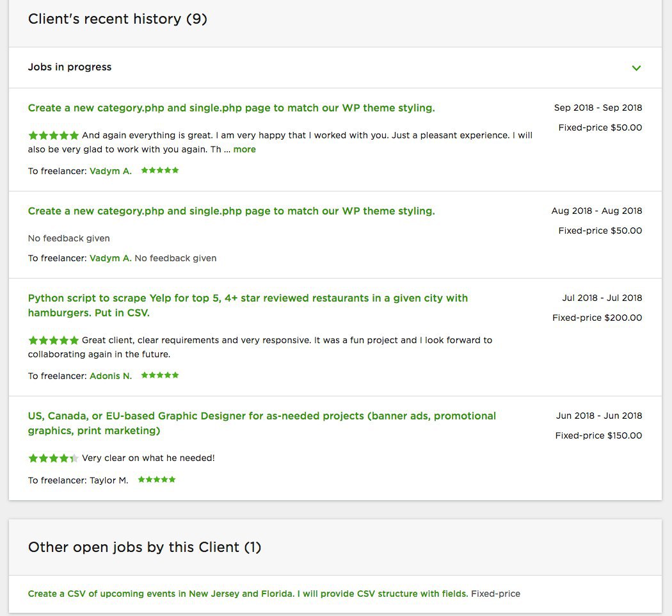Open the Sep 2018 category.php job title
This screenshot has height=616, width=672.
click(231, 108)
